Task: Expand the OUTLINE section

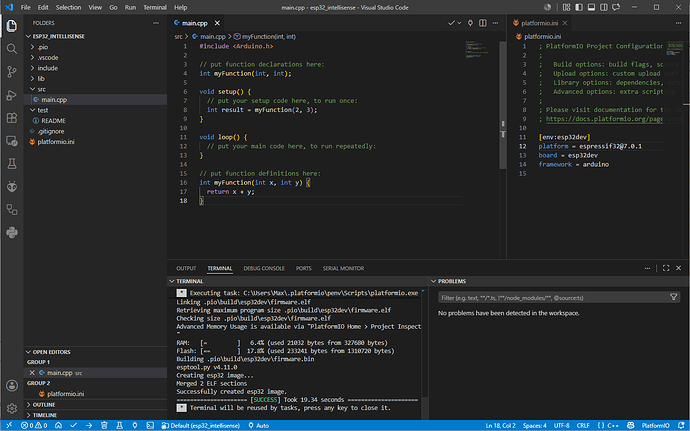Action: point(95,405)
